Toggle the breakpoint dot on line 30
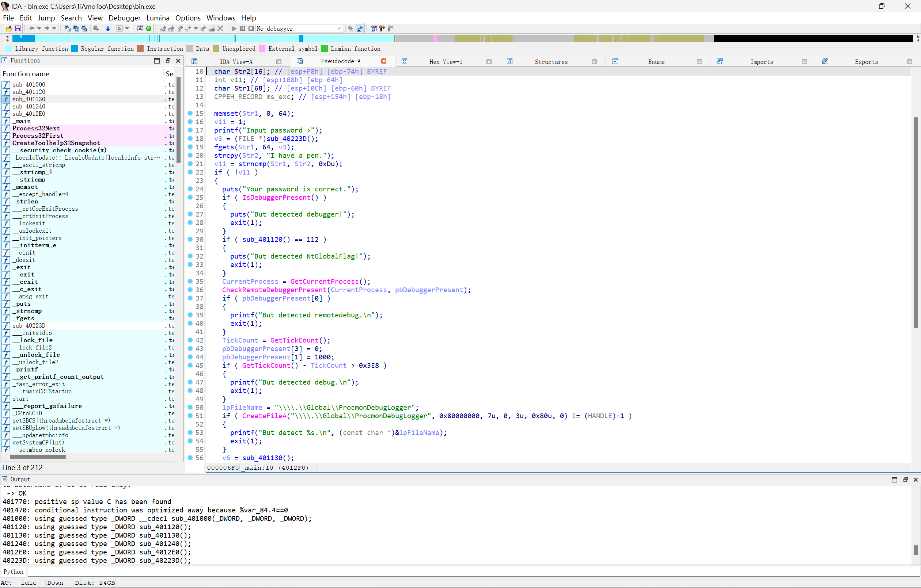Viewport: 921px width, 588px height. coord(190,239)
